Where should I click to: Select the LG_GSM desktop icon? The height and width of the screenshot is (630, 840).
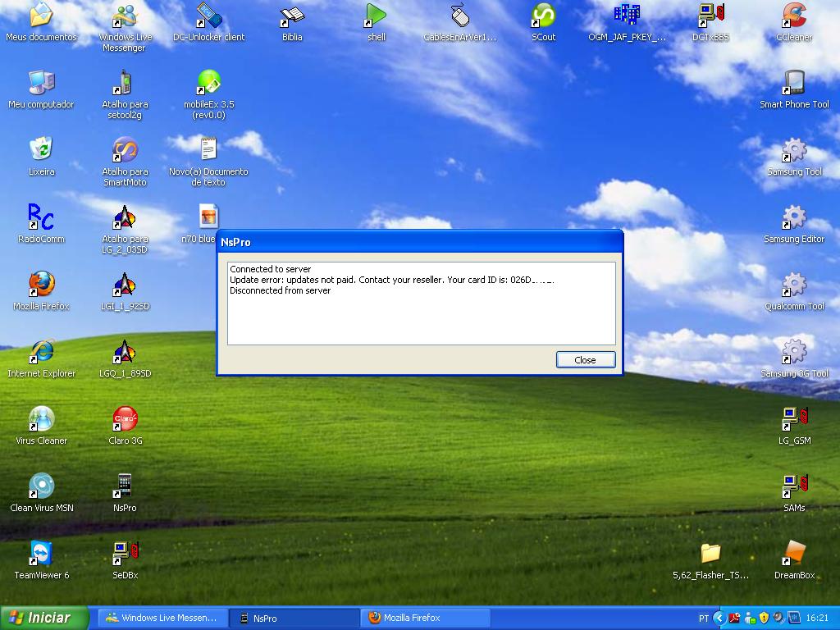click(794, 418)
